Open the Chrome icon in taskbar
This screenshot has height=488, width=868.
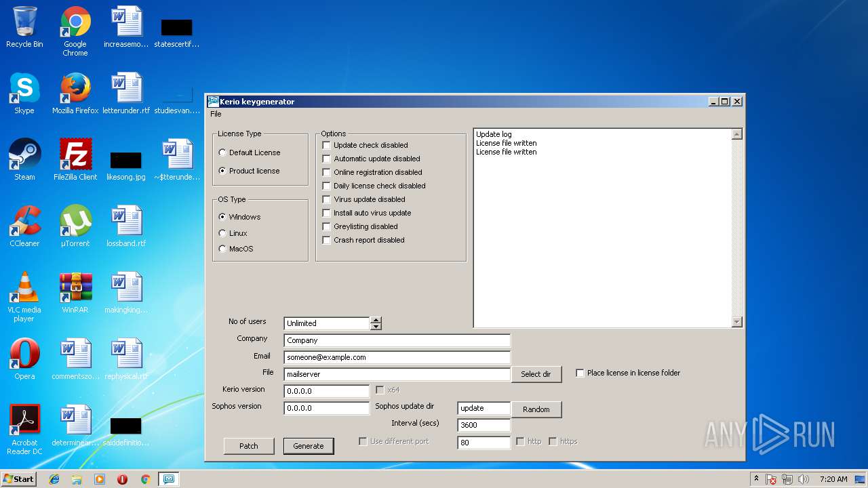click(x=145, y=479)
